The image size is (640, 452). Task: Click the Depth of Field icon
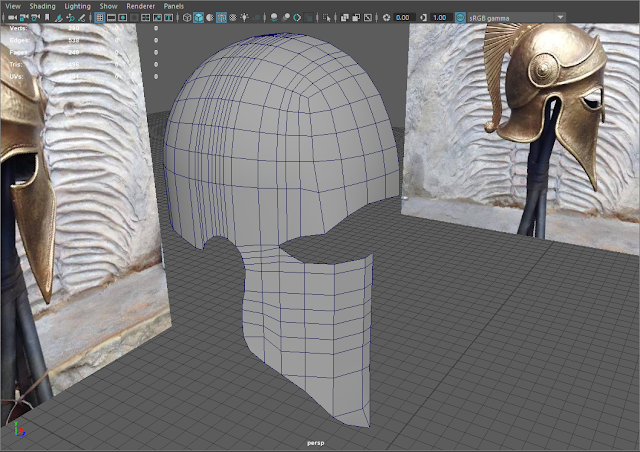click(309, 18)
